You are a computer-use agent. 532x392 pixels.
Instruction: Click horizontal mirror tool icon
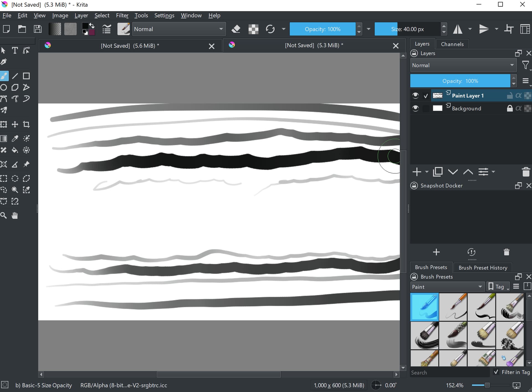pos(457,29)
